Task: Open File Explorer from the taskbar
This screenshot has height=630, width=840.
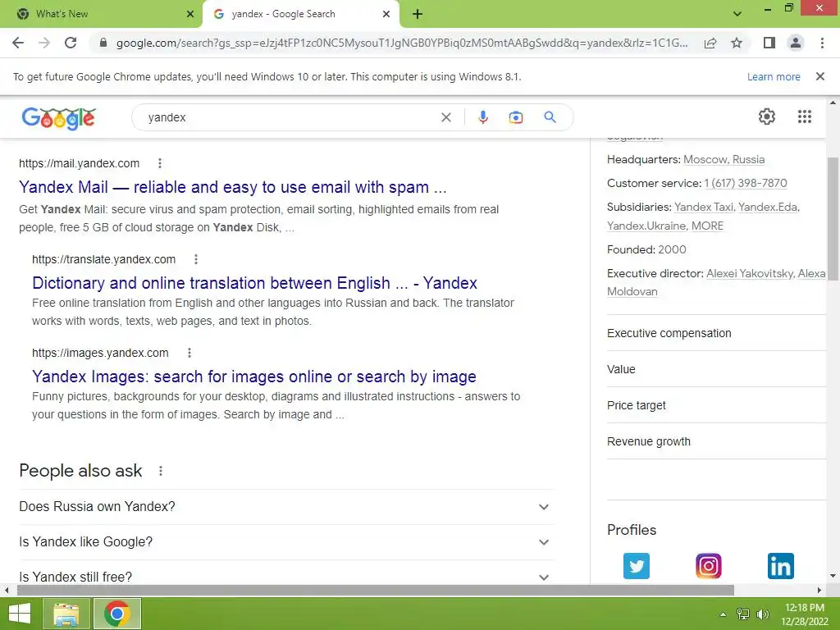Action: point(66,614)
